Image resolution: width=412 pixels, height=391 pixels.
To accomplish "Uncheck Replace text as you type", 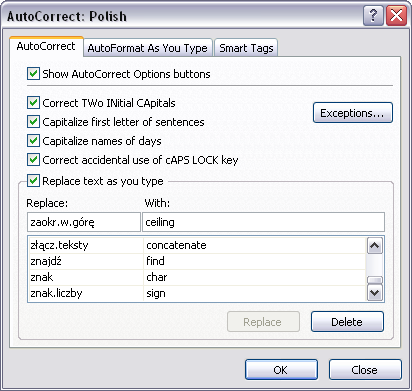I will click(x=33, y=181).
